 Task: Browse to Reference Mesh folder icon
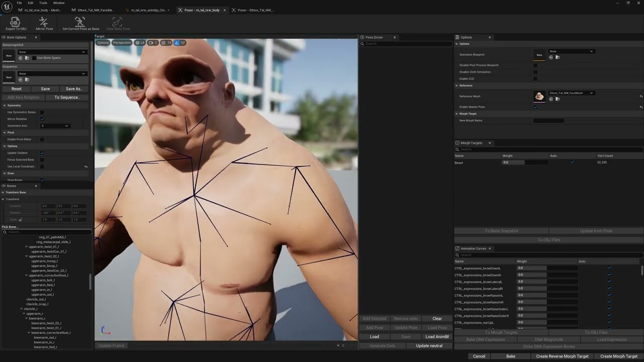point(557,99)
